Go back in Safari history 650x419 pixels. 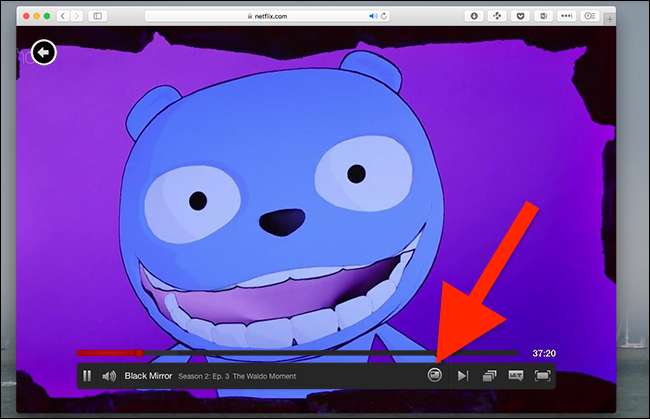[x=63, y=16]
